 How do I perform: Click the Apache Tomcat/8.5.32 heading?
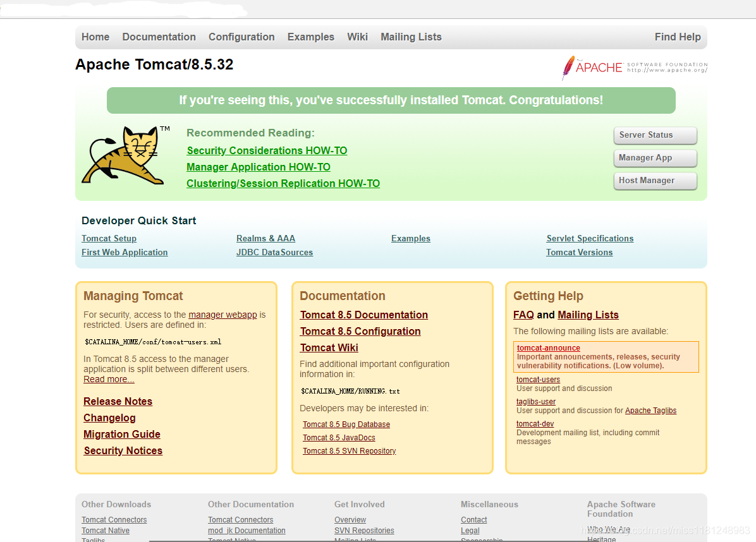coord(154,64)
